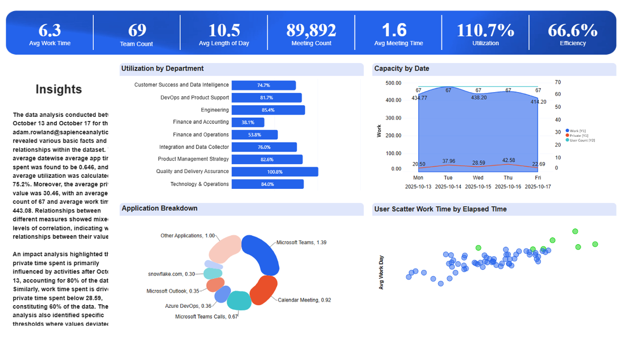Screen dimensions: 644x342
Task: Click the Work [Y1] legend color marker
Action: [x=567, y=131]
